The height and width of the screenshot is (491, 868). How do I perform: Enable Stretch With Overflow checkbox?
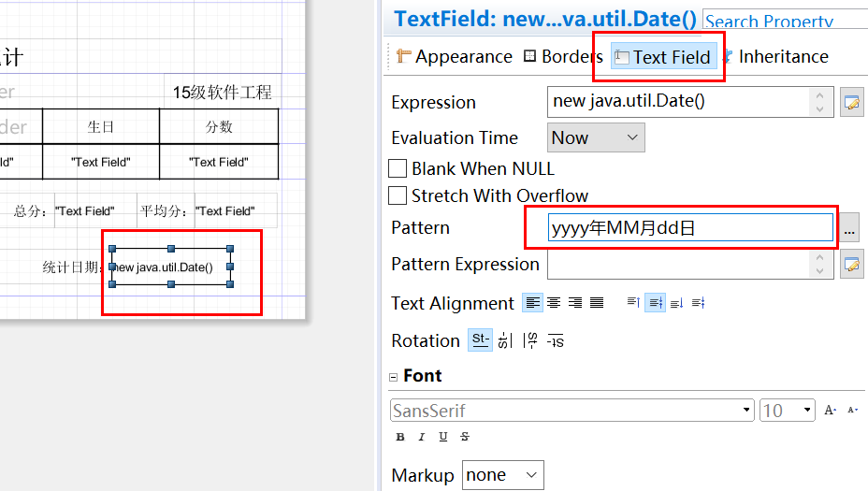click(398, 195)
